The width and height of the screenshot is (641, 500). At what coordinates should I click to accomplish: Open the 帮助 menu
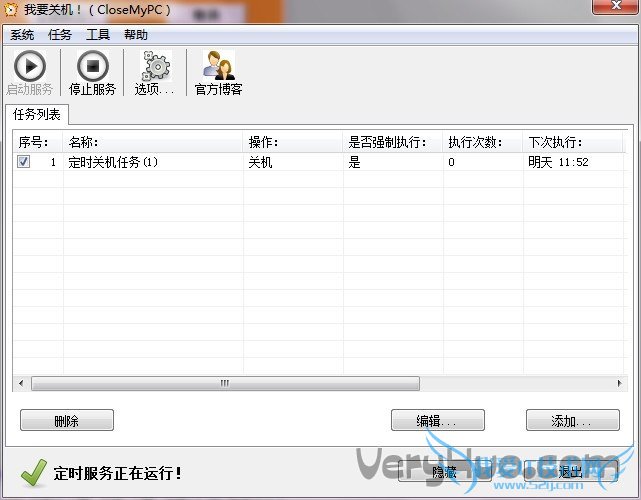click(x=136, y=35)
